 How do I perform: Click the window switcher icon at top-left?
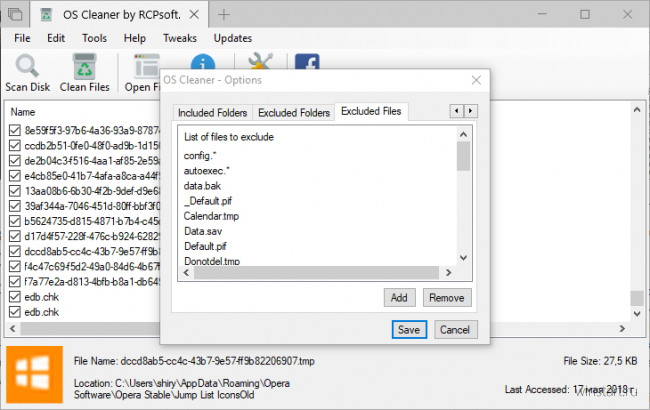tap(15, 15)
